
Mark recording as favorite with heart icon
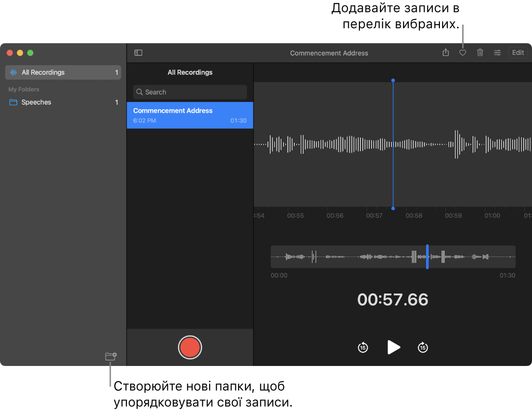[x=463, y=53]
